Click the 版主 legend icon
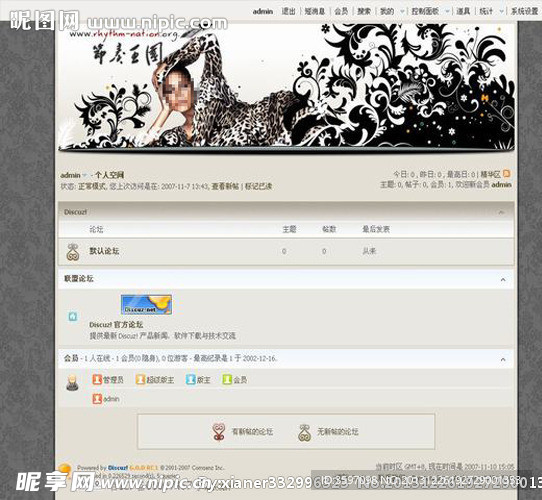The image size is (542, 500). coord(191,379)
